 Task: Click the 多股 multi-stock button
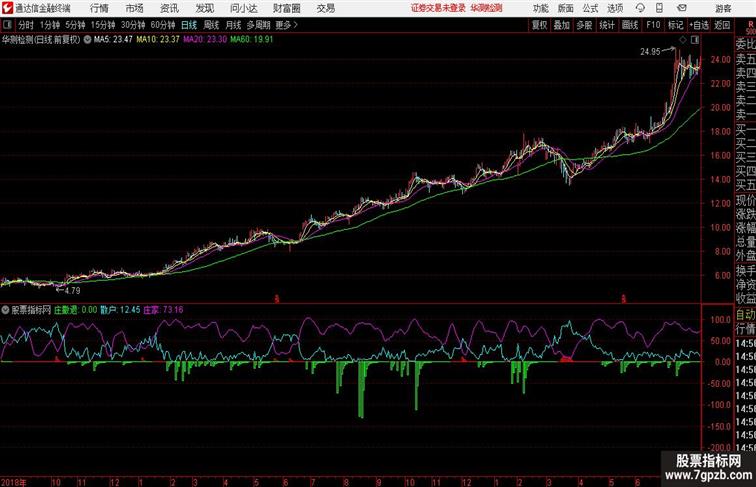click(x=584, y=25)
